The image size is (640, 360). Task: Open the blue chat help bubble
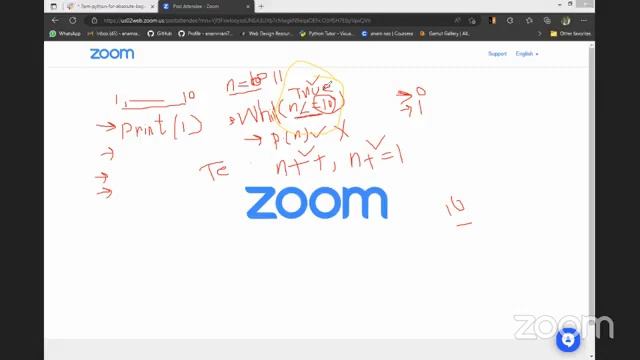(568, 340)
